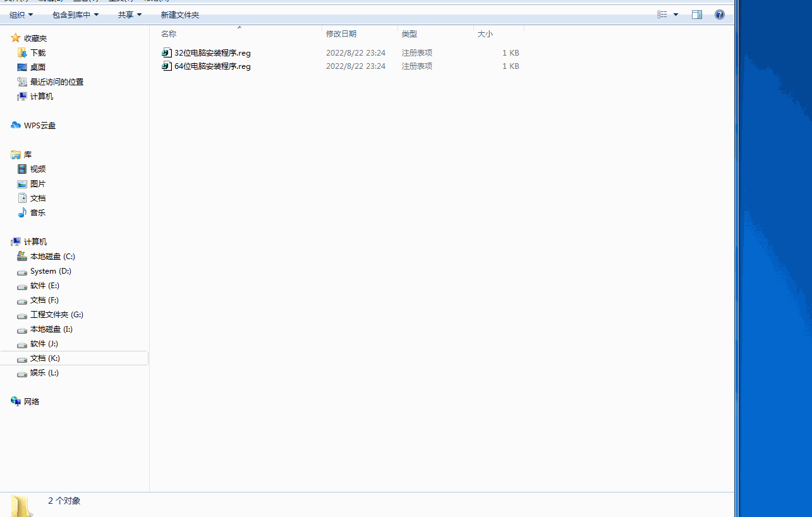Open 最近访问的位置 in favorites
812x517 pixels.
pos(51,82)
